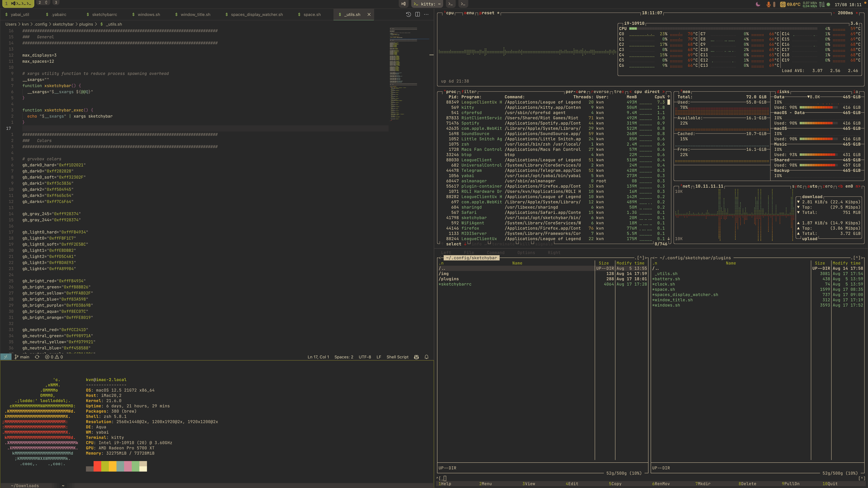This screenshot has height=488, width=868.
Task: Click a color swatch in the neofetch palette
Action: point(98,466)
